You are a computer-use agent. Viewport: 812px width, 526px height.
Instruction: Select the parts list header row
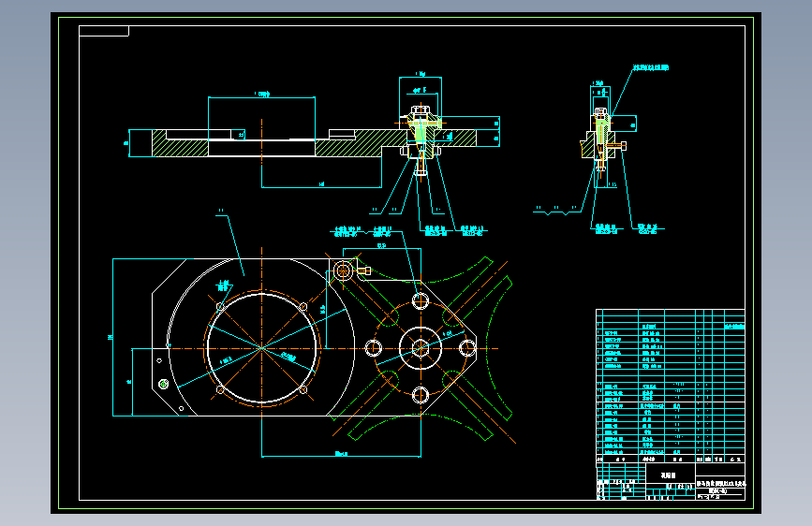pos(670,459)
